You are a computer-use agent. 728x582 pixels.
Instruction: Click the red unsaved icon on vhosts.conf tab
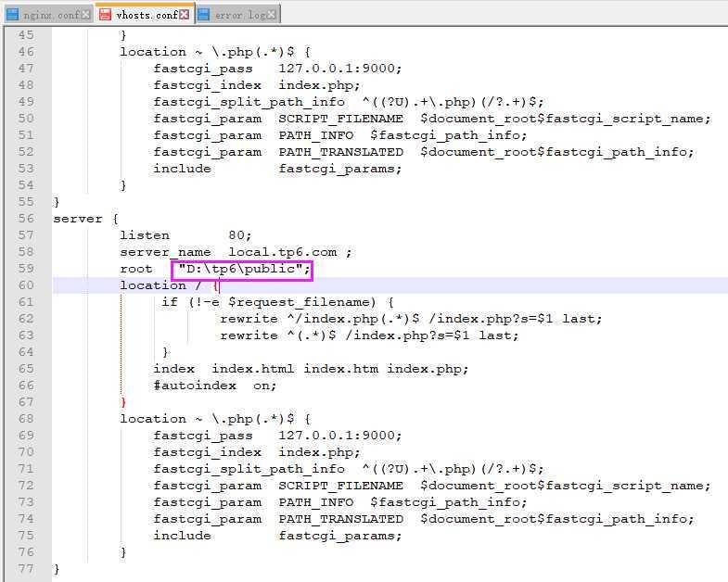tap(103, 14)
